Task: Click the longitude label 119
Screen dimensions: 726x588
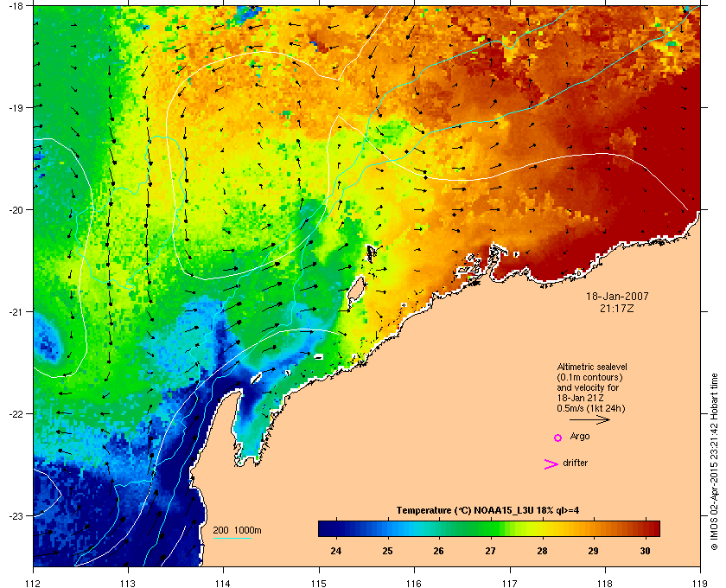Action: [700, 583]
